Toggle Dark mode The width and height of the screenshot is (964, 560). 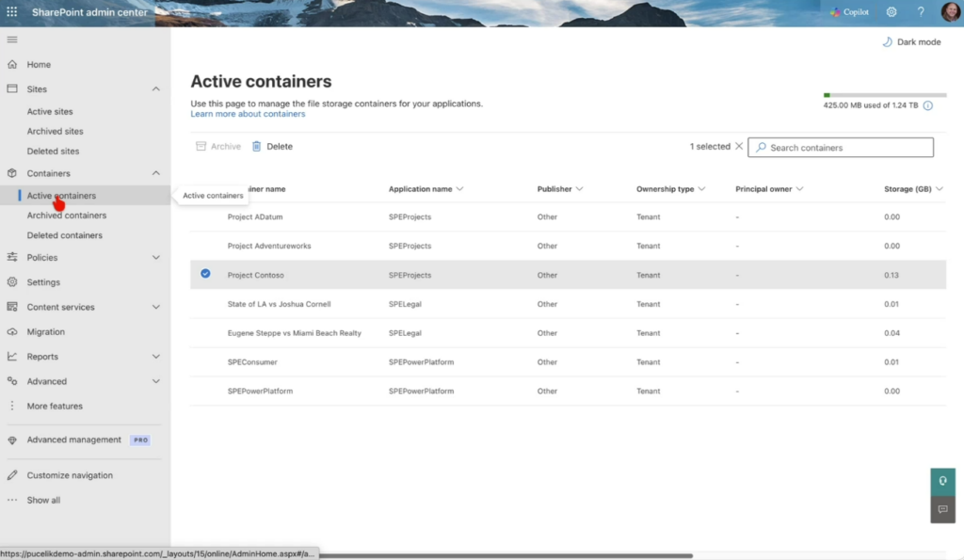point(910,42)
